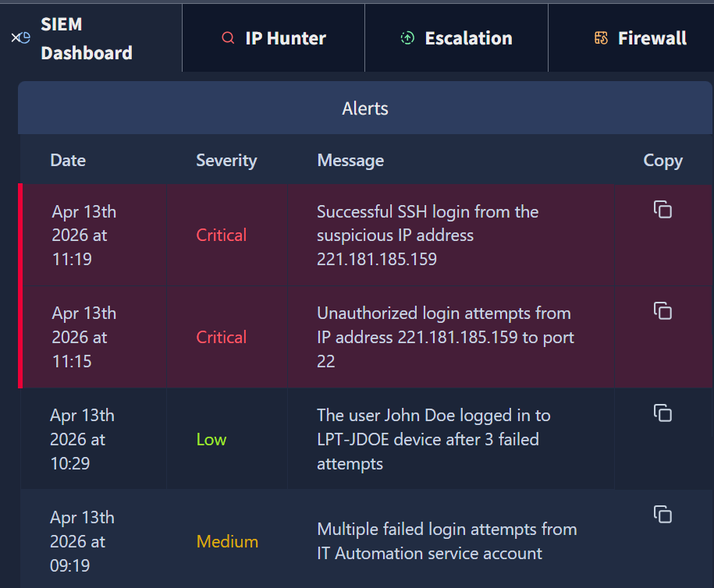The height and width of the screenshot is (588, 714).
Task: Select the Medium severity label
Action: coord(227,541)
